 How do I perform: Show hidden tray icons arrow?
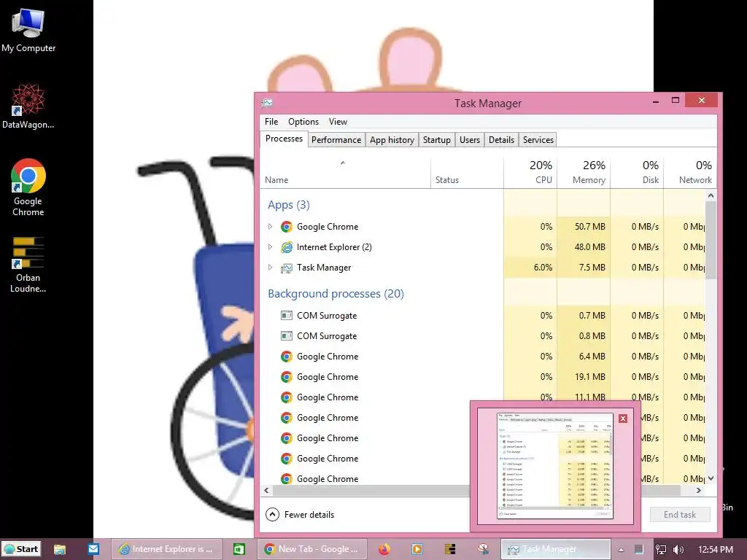pyautogui.click(x=621, y=550)
